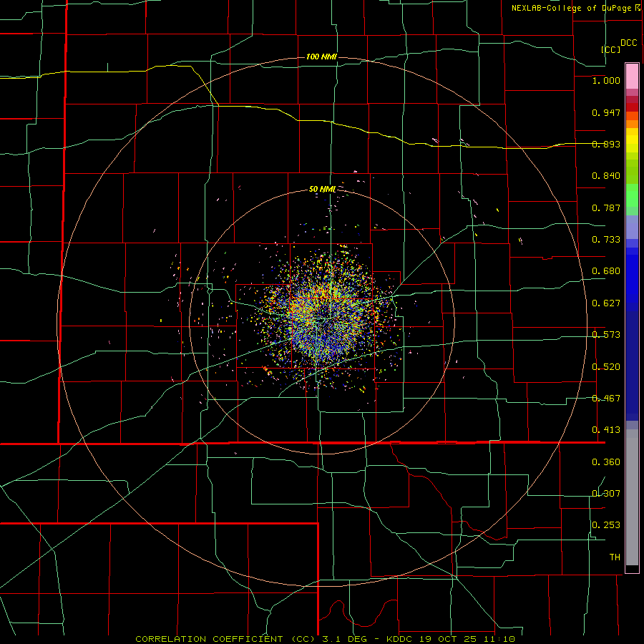Click the TH threshold label
This screenshot has height=644, width=644.
point(615,557)
